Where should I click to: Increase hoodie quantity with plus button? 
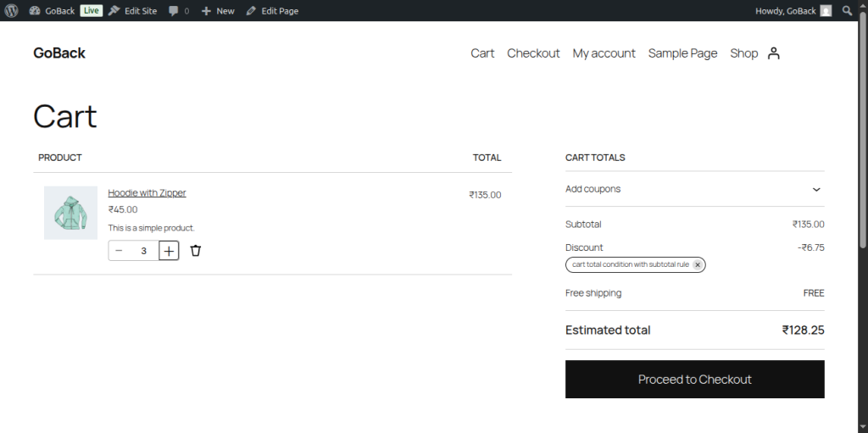[169, 251]
